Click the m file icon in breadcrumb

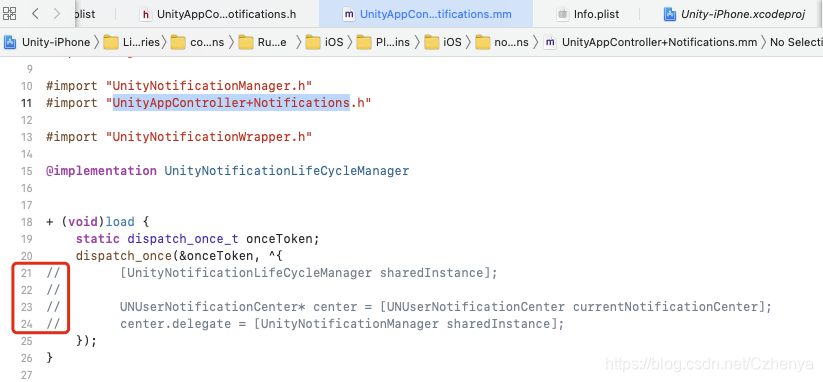pos(550,42)
